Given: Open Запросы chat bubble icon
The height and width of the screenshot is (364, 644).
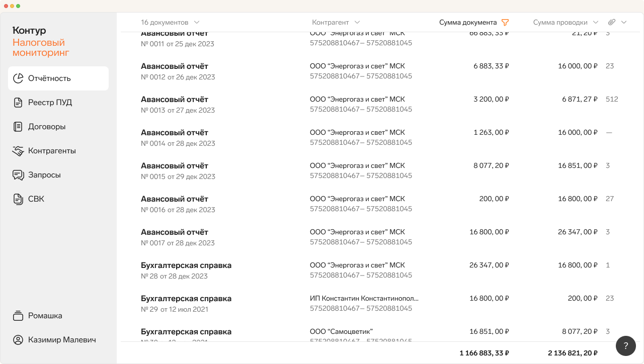Looking at the screenshot, I should point(18,175).
